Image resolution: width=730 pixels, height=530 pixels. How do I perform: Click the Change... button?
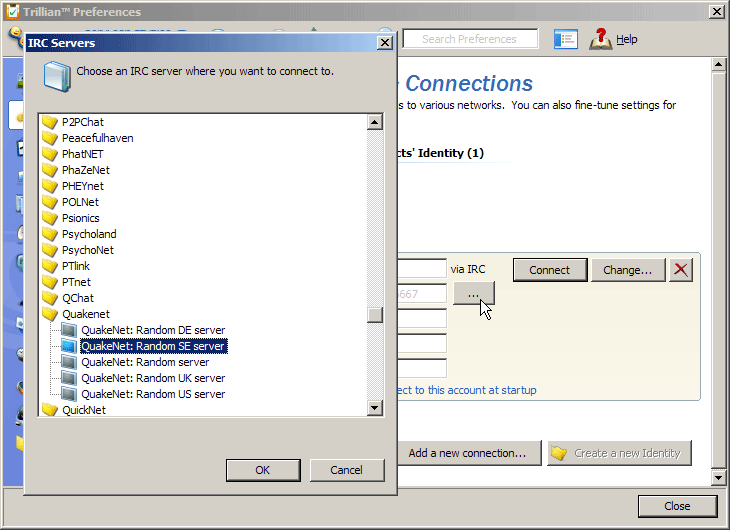pos(628,270)
